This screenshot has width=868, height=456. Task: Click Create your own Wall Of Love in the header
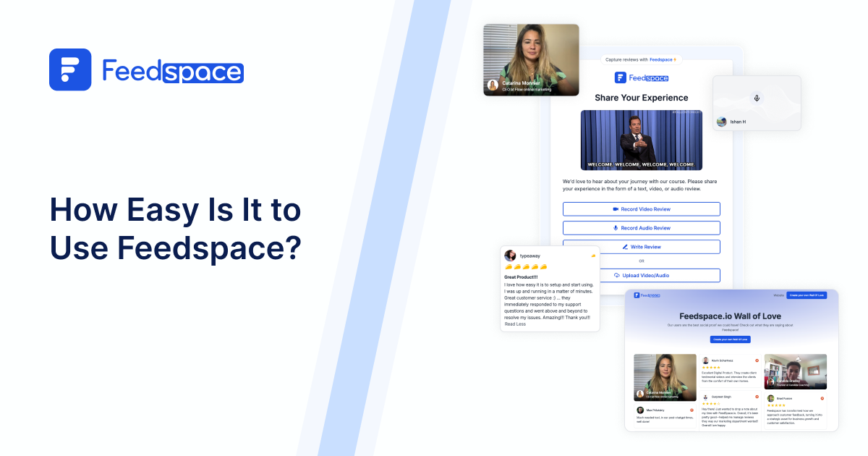[807, 295]
